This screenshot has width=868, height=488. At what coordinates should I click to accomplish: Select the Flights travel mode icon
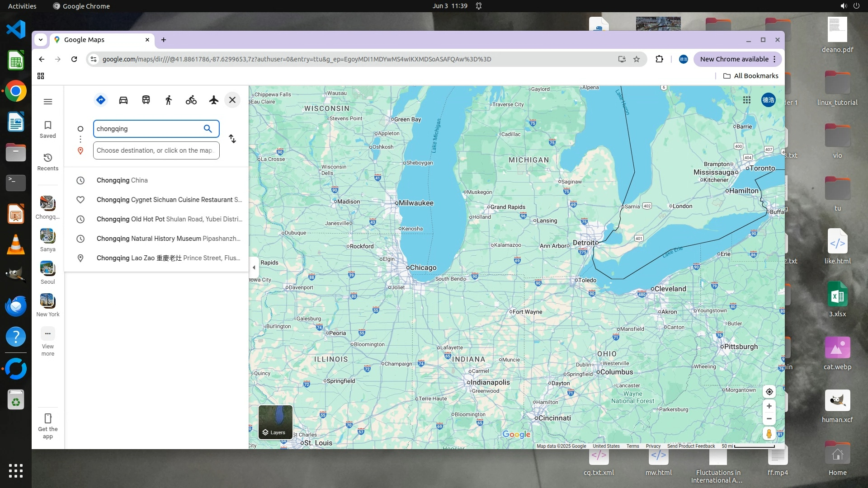tap(214, 100)
